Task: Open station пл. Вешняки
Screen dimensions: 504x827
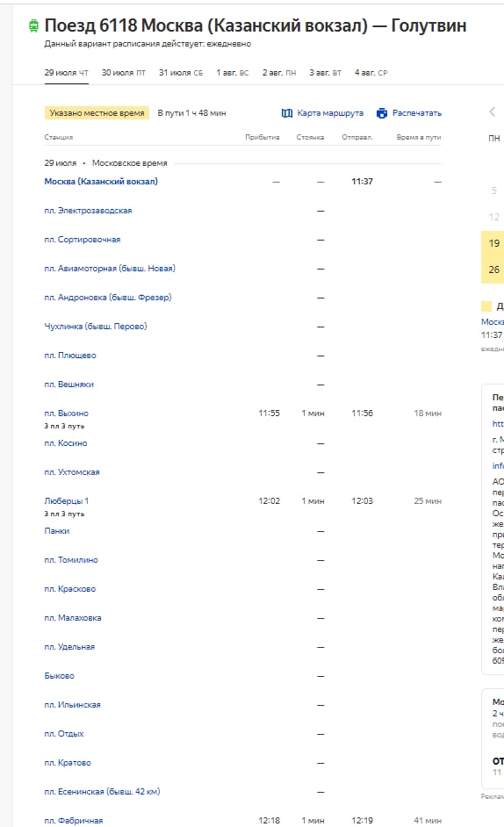Action: click(69, 385)
